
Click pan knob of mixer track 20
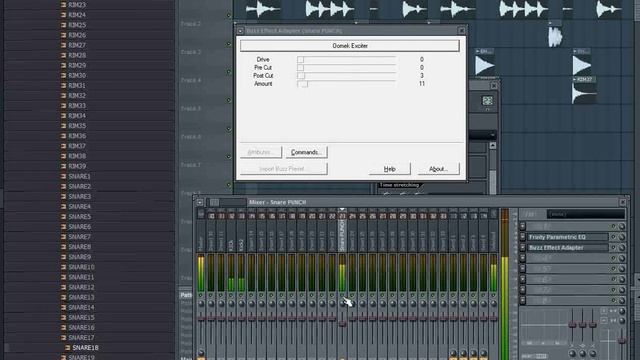312,303
